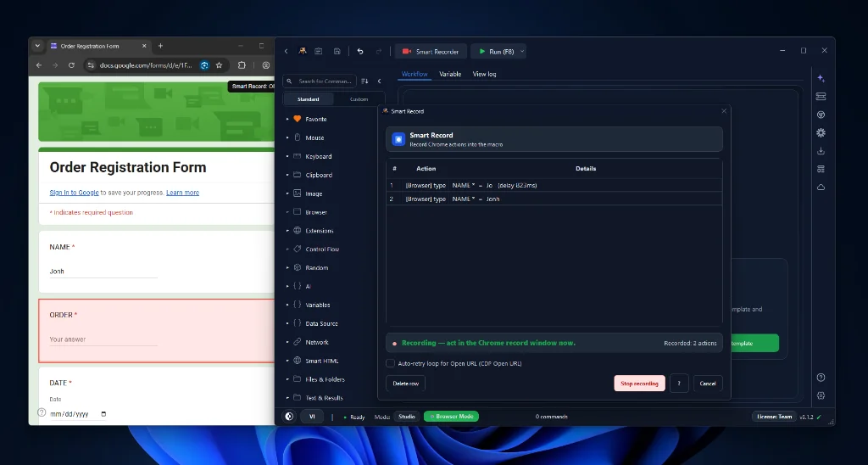Image resolution: width=868 pixels, height=465 pixels.
Task: Start the Smart Recorder
Action: click(431, 52)
